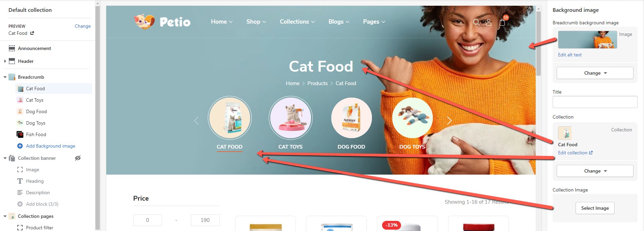Click previous arrow in collection carousel
This screenshot has height=231, width=644.
(196, 121)
